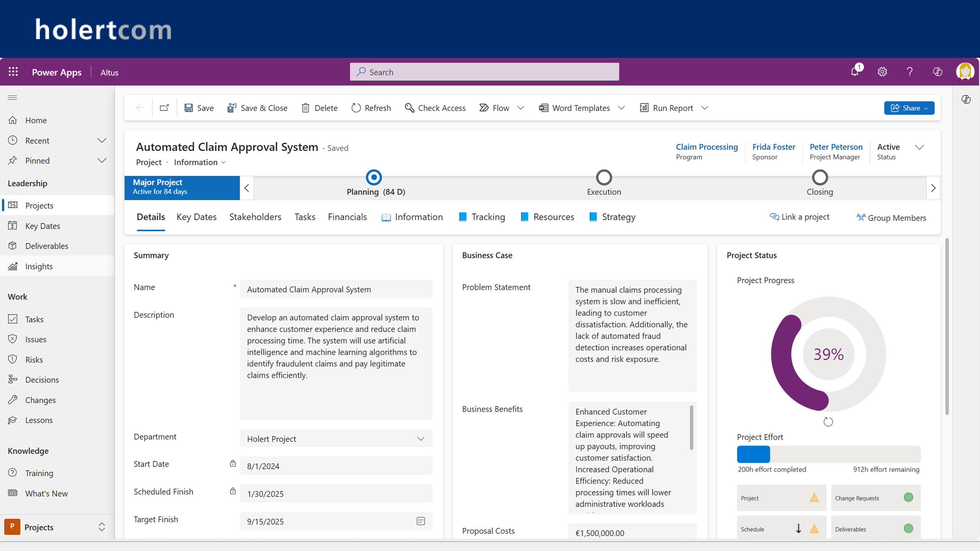This screenshot has height=551, width=980.
Task: Open the Information form selector dropdown
Action: [200, 162]
